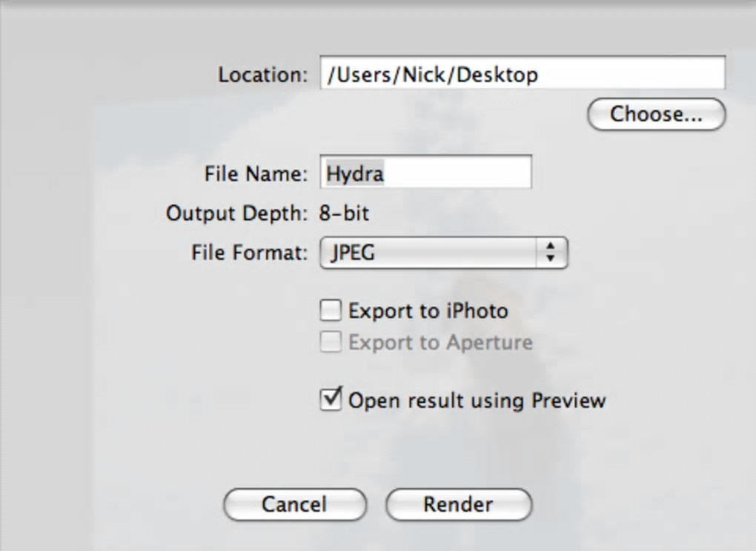
Task: Click the Export to iPhoto label text
Action: (428, 311)
